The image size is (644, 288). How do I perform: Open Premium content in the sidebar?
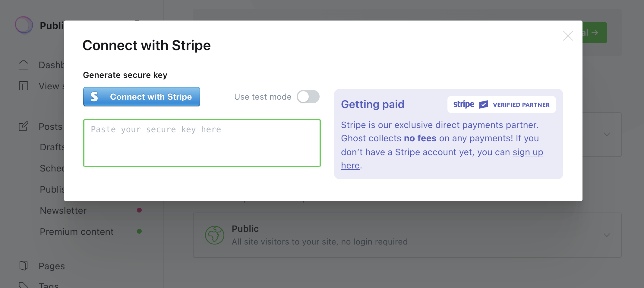pos(77,232)
